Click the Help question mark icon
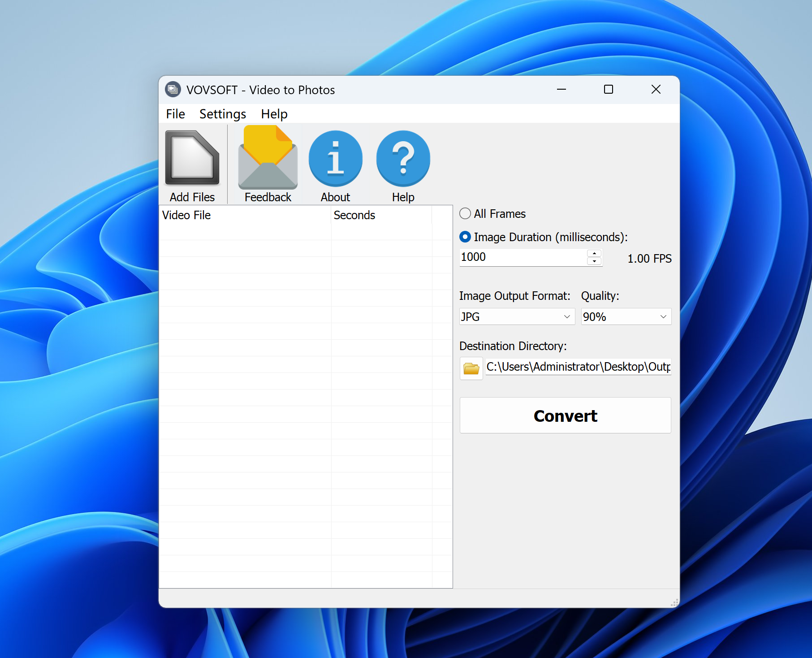812x658 pixels. click(403, 159)
